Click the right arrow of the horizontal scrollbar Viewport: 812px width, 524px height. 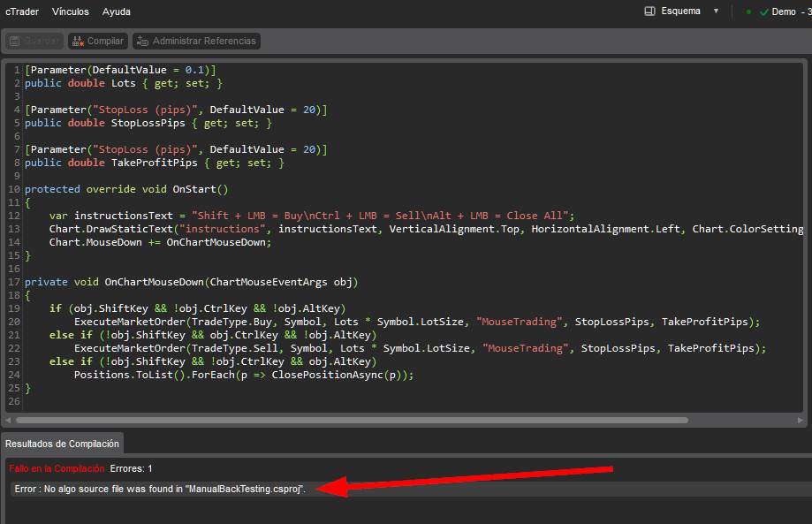(x=801, y=420)
